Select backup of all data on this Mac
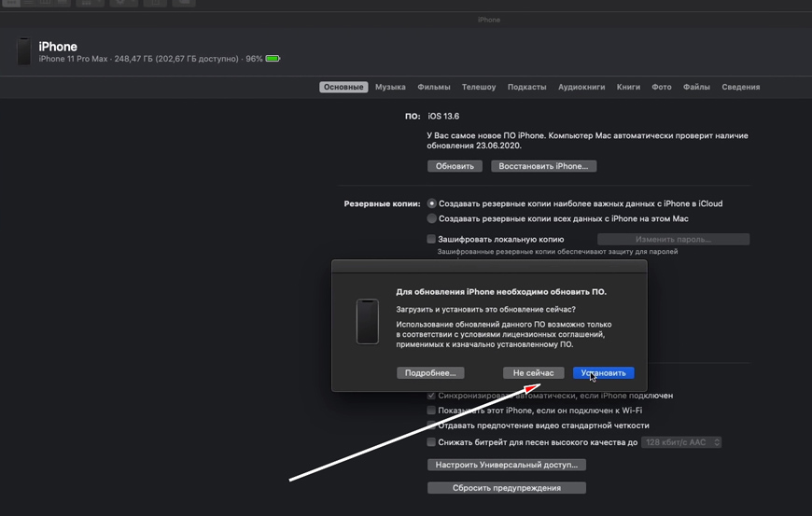Viewport: 812px width, 516px height. coord(431,218)
